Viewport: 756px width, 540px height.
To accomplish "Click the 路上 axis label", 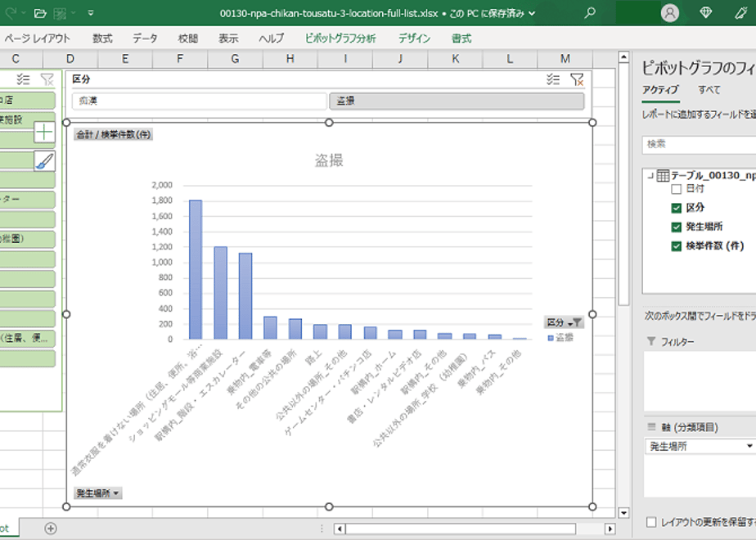I will pyautogui.click(x=314, y=357).
